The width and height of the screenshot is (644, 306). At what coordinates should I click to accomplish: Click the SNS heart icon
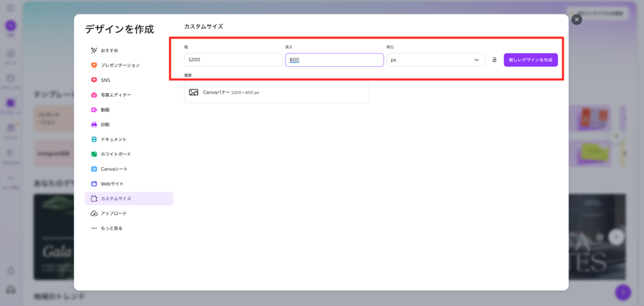(x=94, y=80)
